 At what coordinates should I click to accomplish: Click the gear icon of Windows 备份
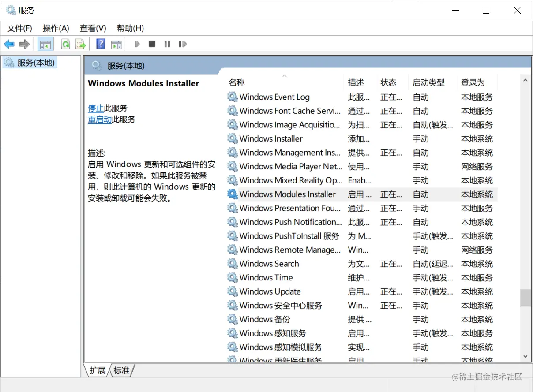pos(233,319)
